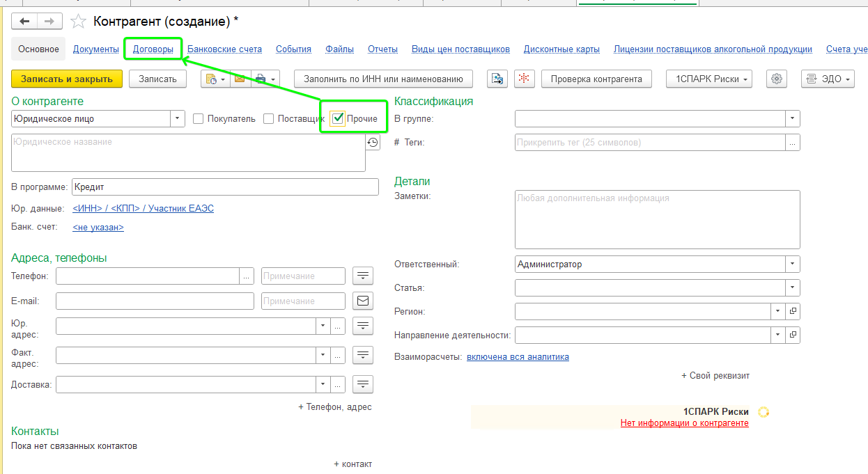Focus the В программе field with Кредит
The height and width of the screenshot is (474, 868).
point(225,187)
